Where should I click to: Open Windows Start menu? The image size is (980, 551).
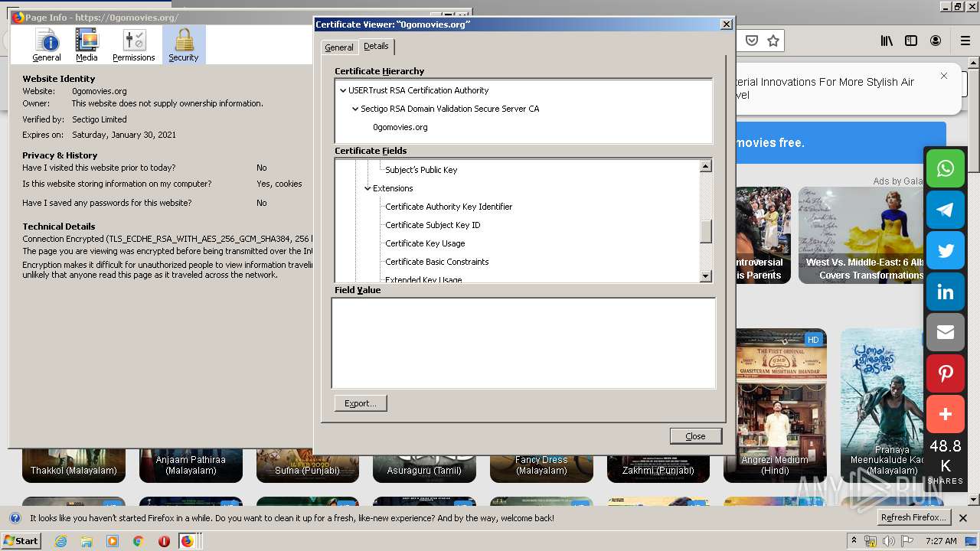(x=21, y=540)
